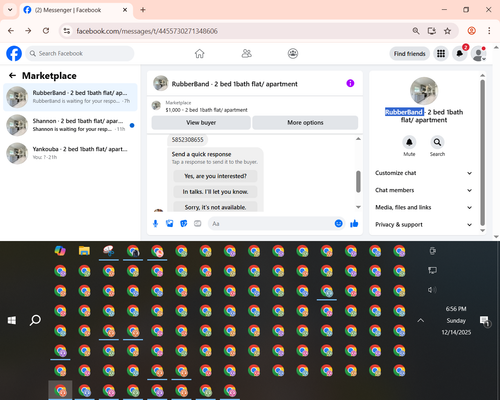Click the Chrome zoom magnifier in address bar

click(x=416, y=31)
